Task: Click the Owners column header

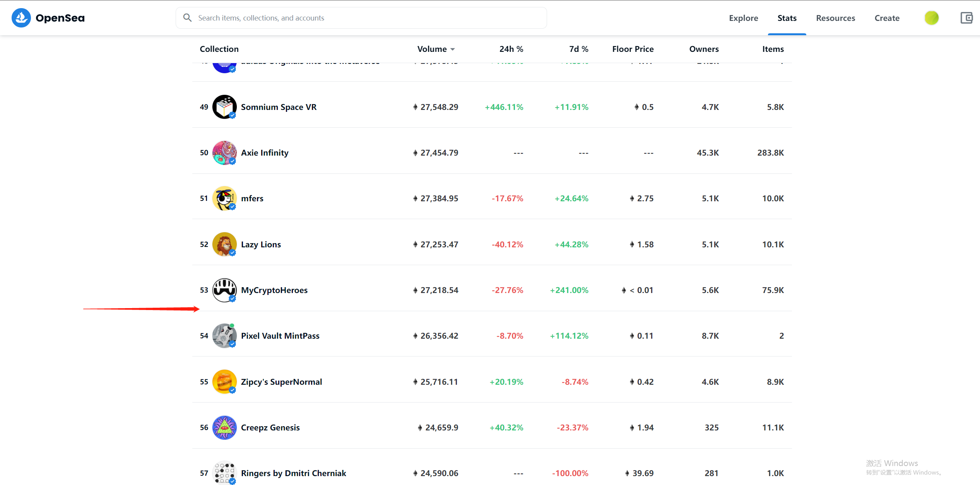Action: tap(704, 49)
